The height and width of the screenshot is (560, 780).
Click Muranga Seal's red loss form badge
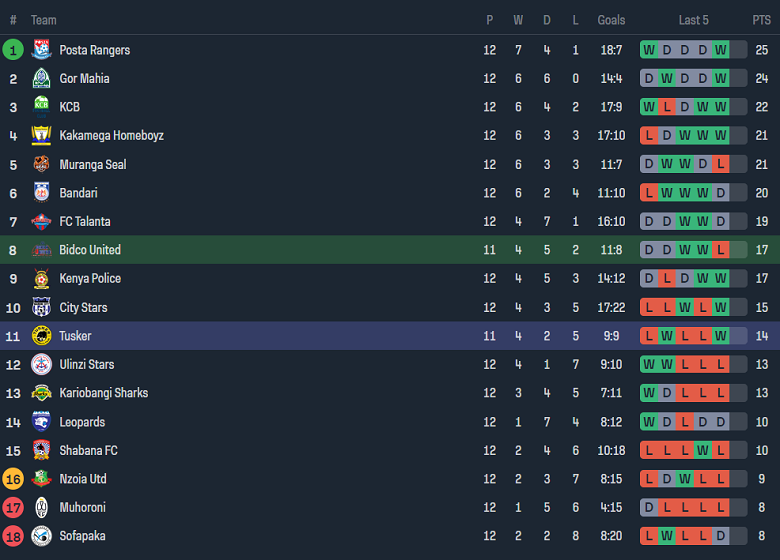721,165
